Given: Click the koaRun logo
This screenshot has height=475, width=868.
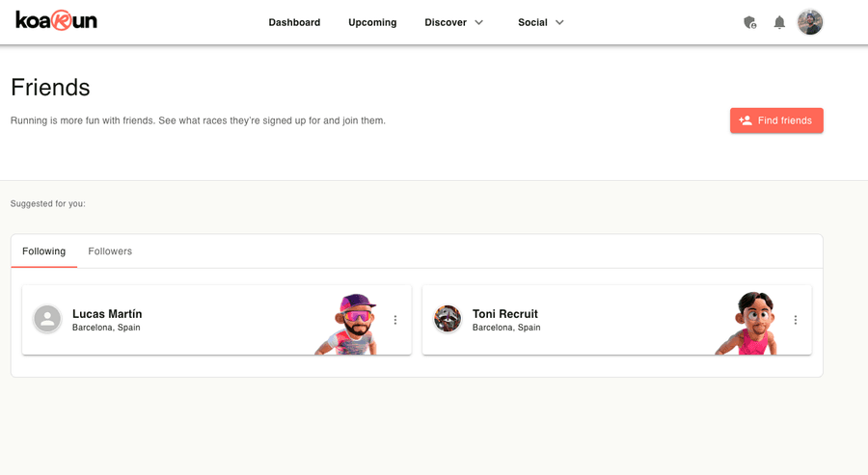Looking at the screenshot, I should click(x=56, y=20).
